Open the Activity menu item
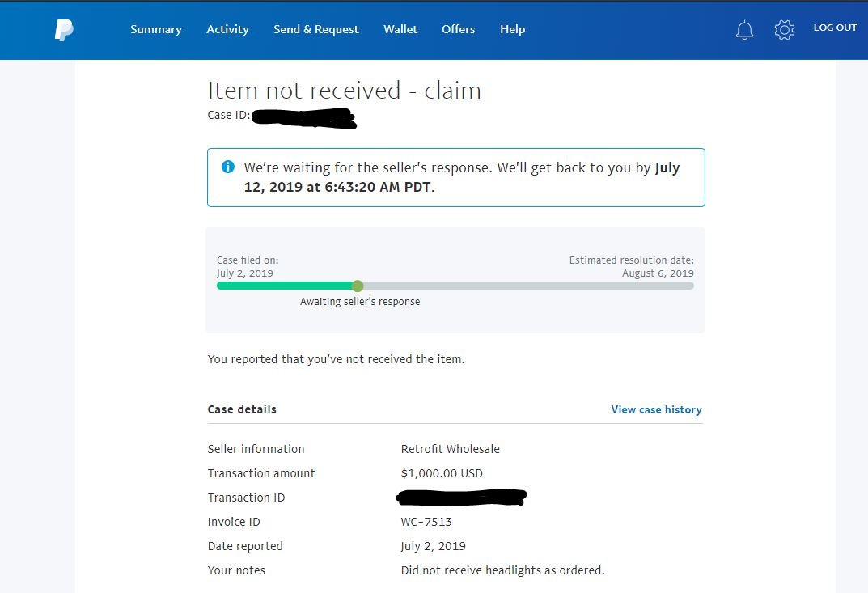 (227, 29)
